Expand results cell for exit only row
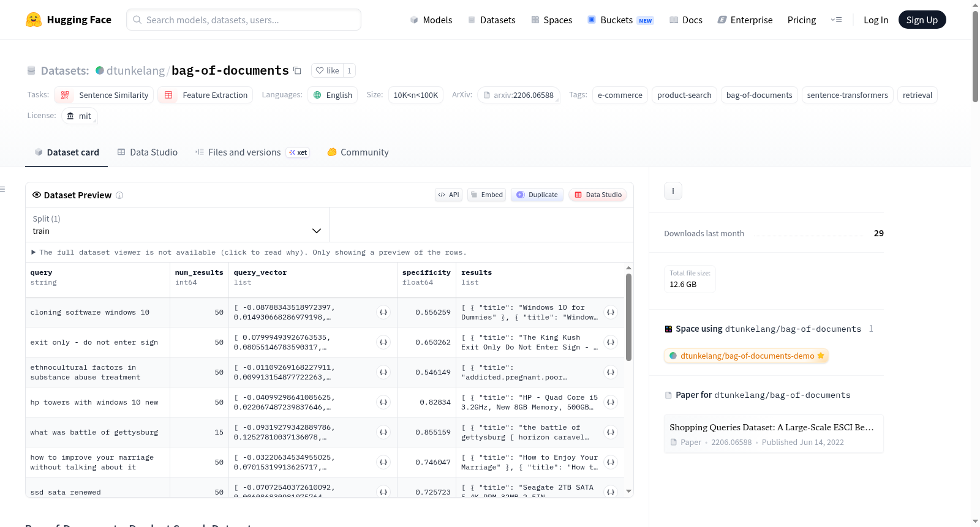 pos(611,342)
